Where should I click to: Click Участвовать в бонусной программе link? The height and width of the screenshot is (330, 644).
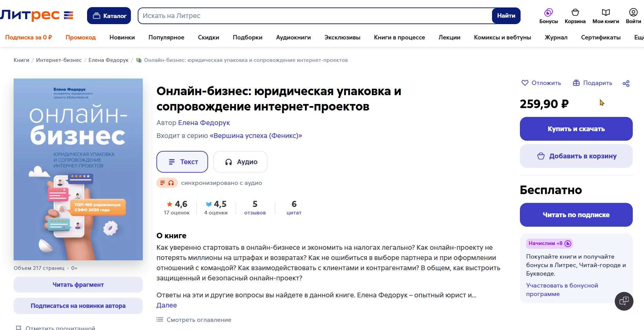[562, 290]
